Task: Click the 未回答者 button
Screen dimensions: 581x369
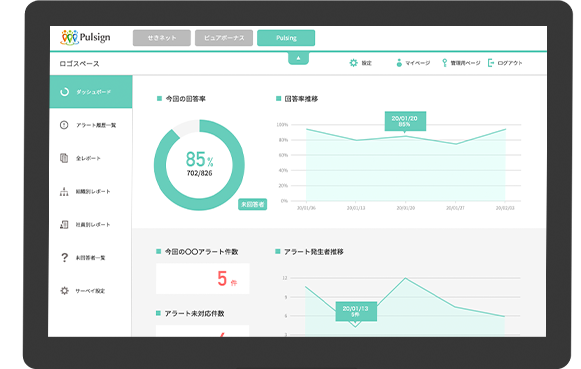Action: coord(252,204)
